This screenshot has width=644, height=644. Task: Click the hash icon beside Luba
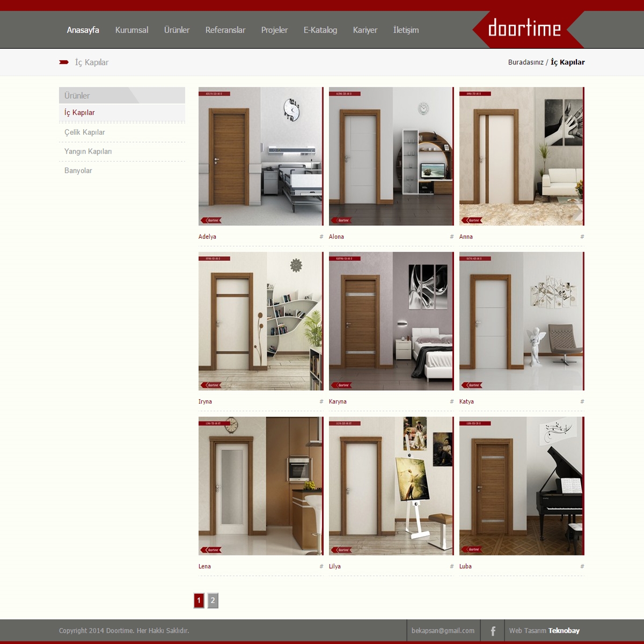pos(582,566)
